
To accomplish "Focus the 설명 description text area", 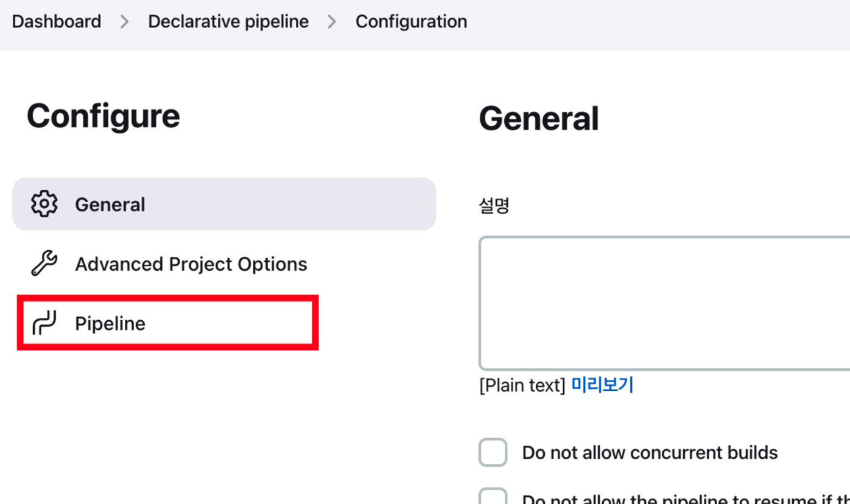I will tap(664, 303).
